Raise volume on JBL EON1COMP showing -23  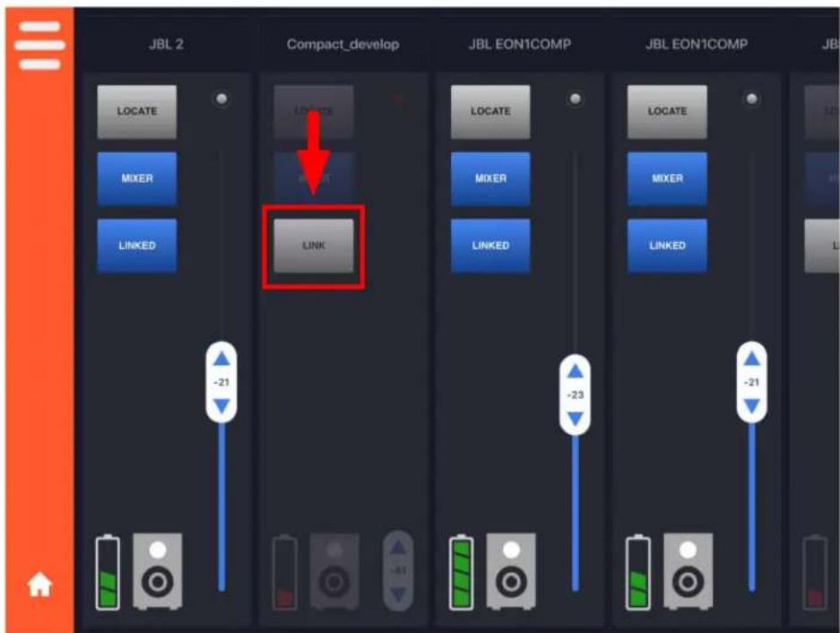pyautogui.click(x=575, y=371)
